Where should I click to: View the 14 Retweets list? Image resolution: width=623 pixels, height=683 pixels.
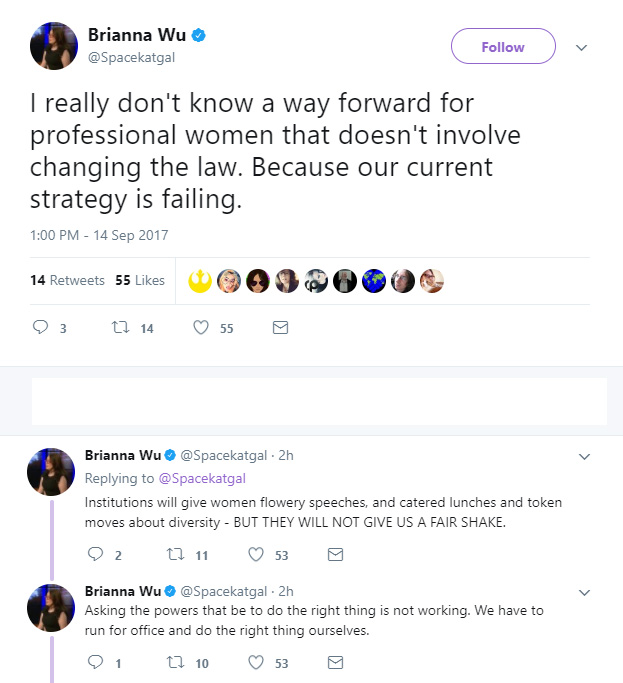pyautogui.click(x=67, y=280)
